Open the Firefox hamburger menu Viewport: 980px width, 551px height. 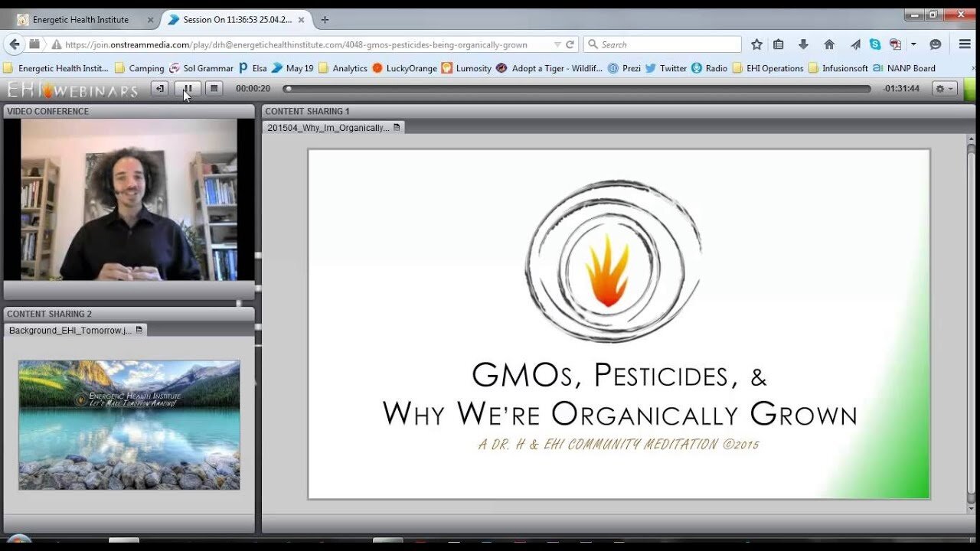click(x=965, y=44)
